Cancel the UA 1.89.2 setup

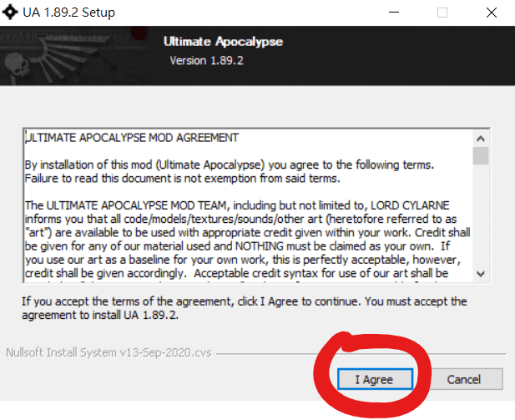(x=464, y=379)
